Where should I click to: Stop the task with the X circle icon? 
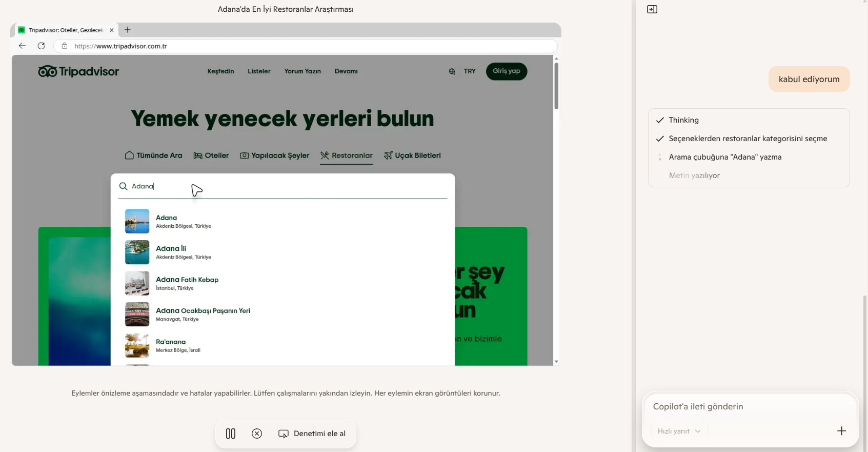[257, 434]
